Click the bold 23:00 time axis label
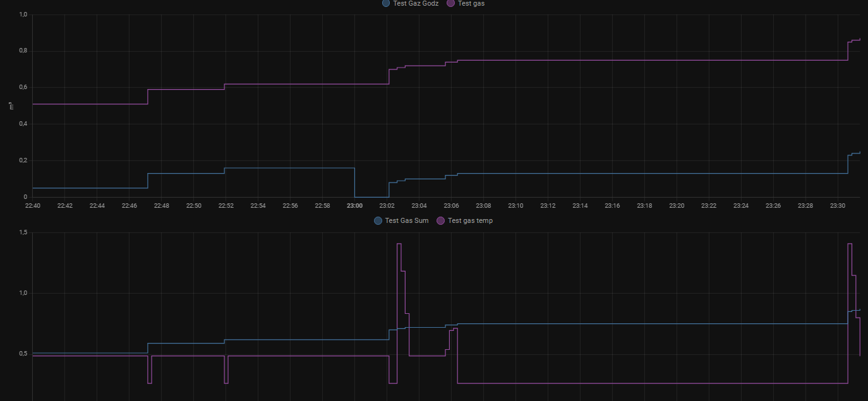The width and height of the screenshot is (868, 401). point(354,206)
